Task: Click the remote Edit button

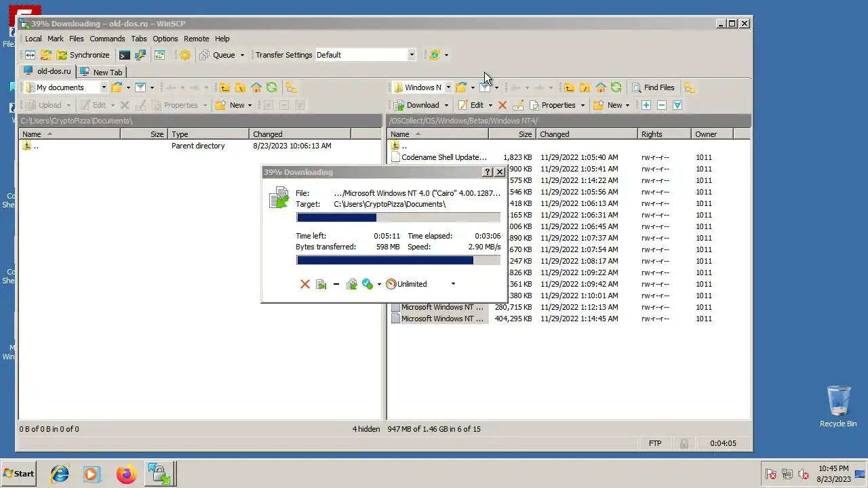Action: [471, 105]
